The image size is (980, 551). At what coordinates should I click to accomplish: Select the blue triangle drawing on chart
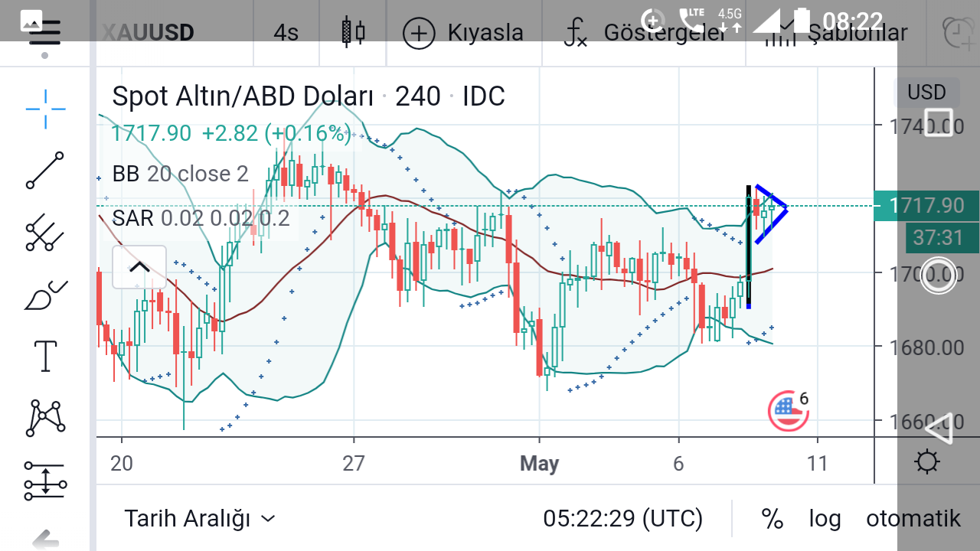coord(772,214)
